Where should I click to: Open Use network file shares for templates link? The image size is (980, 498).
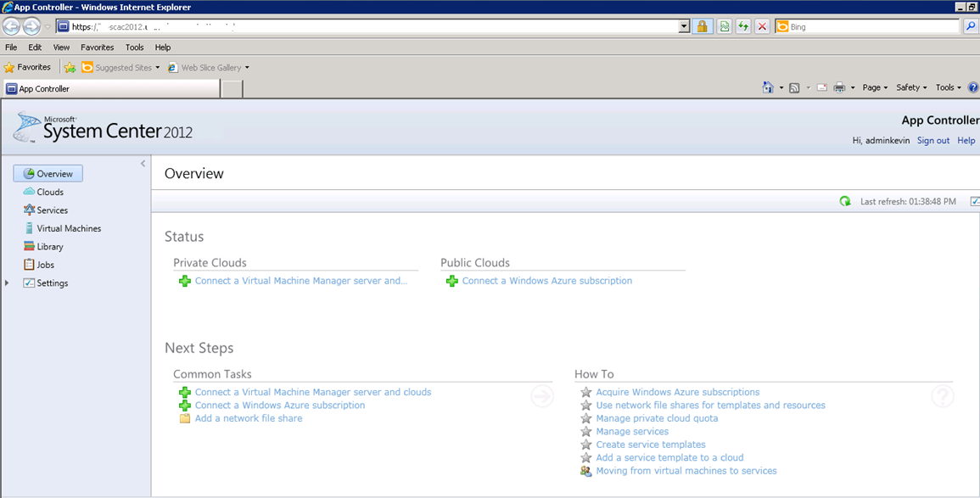pyautogui.click(x=711, y=406)
